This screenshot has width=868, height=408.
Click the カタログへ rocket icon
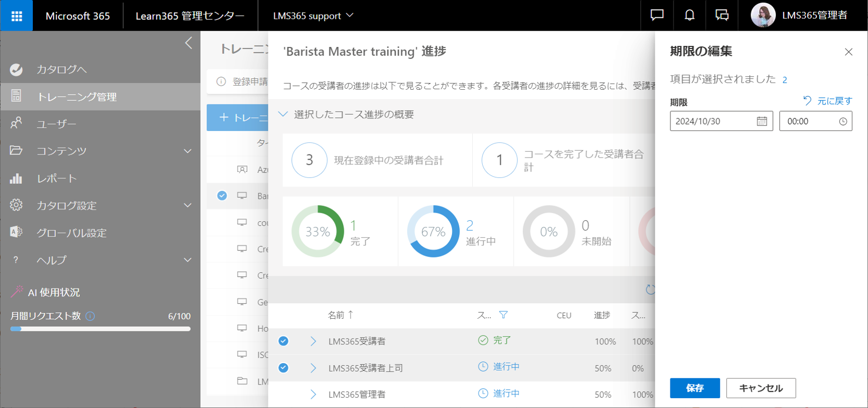coord(16,69)
